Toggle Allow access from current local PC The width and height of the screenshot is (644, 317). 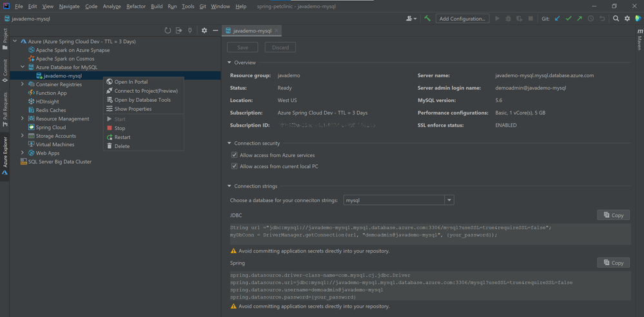pos(234,166)
